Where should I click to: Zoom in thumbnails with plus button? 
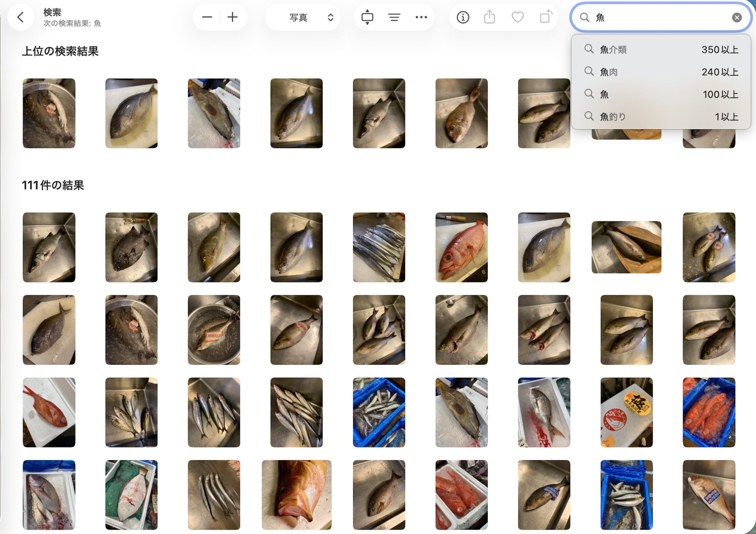(x=232, y=17)
